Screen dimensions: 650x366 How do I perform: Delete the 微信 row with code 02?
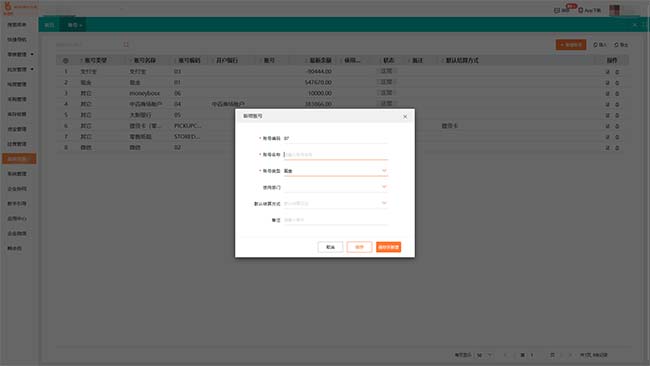(x=617, y=148)
